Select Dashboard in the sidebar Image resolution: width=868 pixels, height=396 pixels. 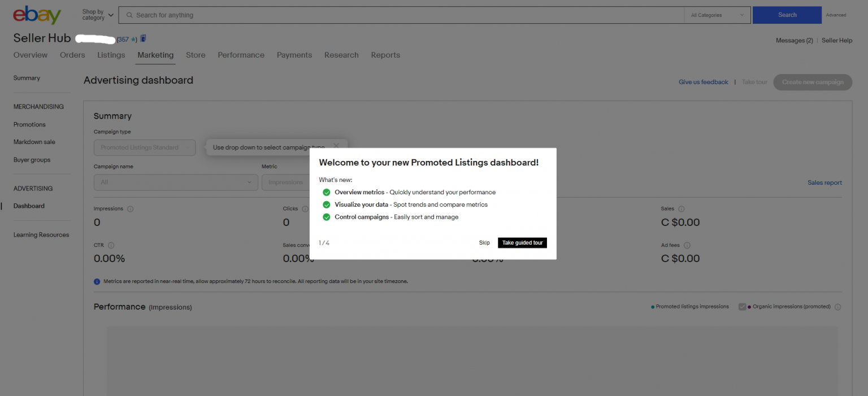[29, 206]
